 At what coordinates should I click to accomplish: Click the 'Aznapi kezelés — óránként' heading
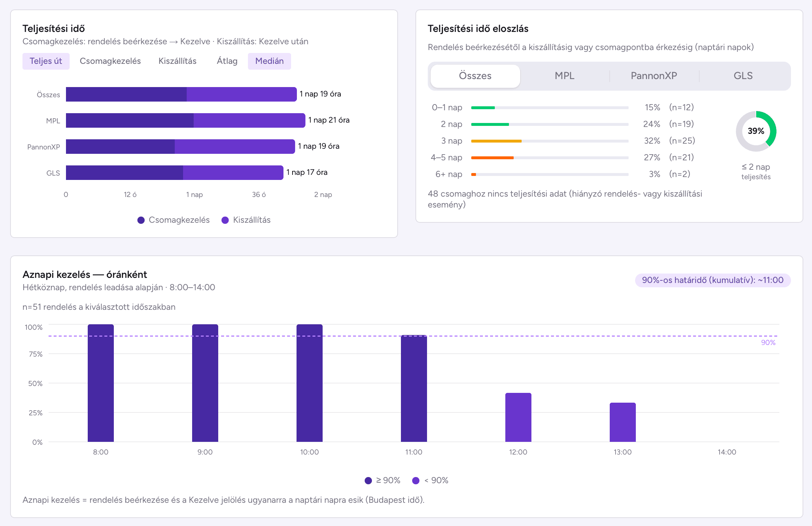tap(85, 275)
